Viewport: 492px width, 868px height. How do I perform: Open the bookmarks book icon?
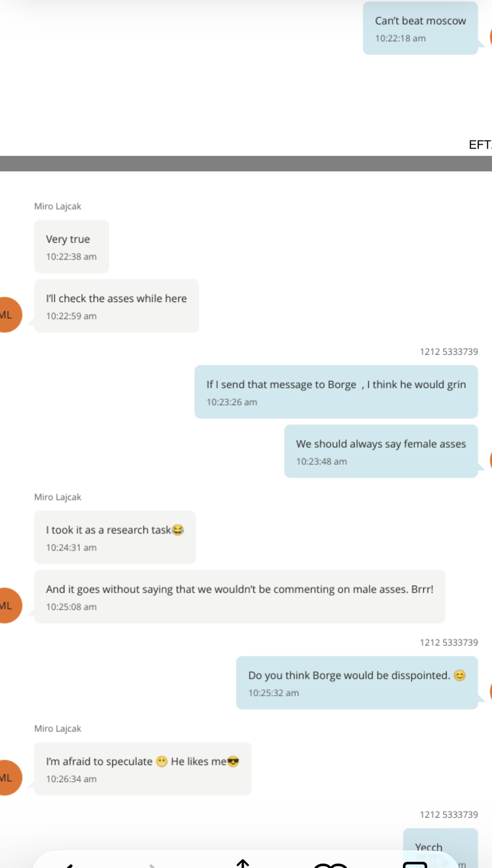330,865
